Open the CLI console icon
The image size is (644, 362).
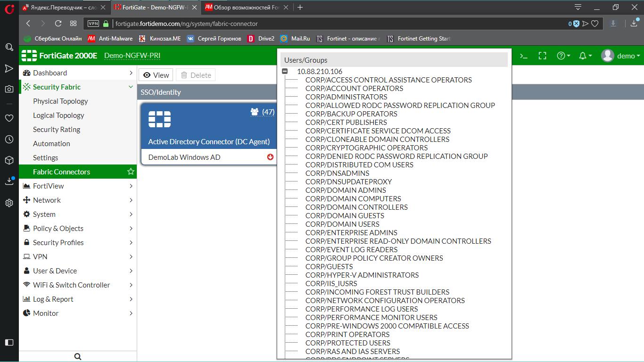(x=523, y=56)
